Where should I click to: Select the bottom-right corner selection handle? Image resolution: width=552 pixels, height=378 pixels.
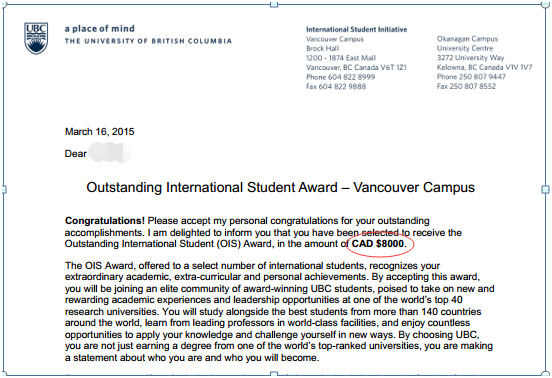tap(545, 373)
